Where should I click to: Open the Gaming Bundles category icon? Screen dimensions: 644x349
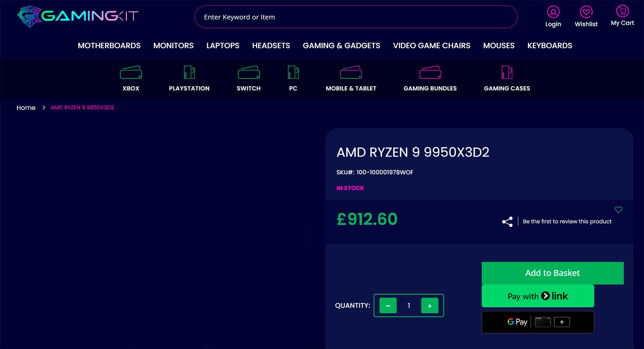(x=430, y=72)
